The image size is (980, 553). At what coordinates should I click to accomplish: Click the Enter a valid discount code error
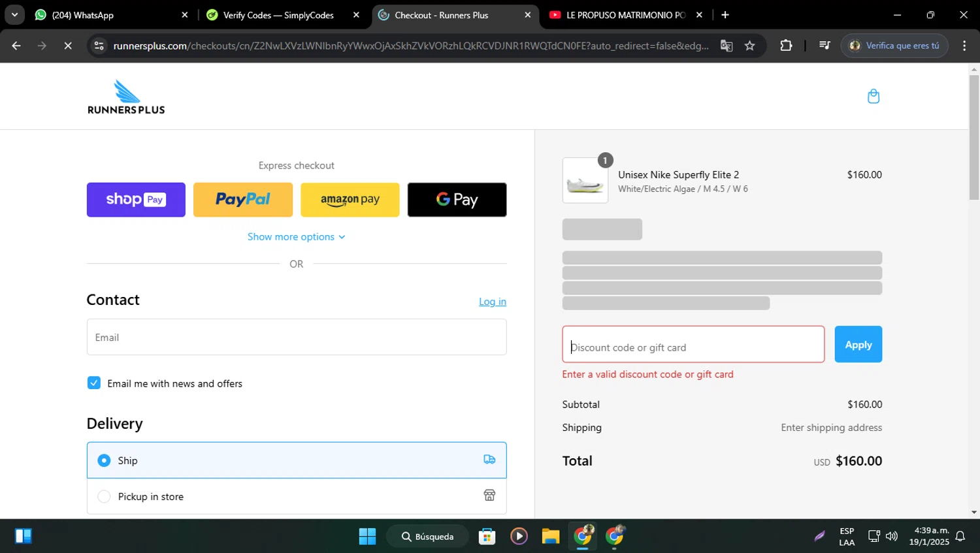647,374
